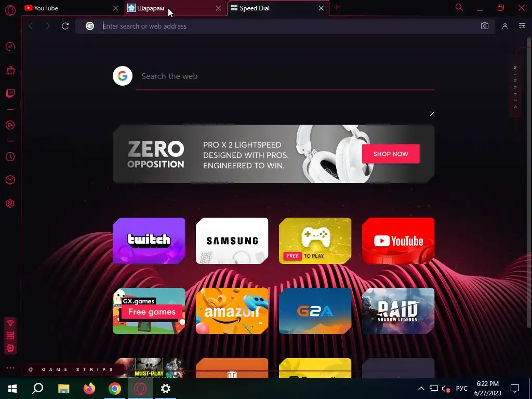Go forward with the forward arrow
Viewport: 532px width, 399px height.
tap(47, 26)
